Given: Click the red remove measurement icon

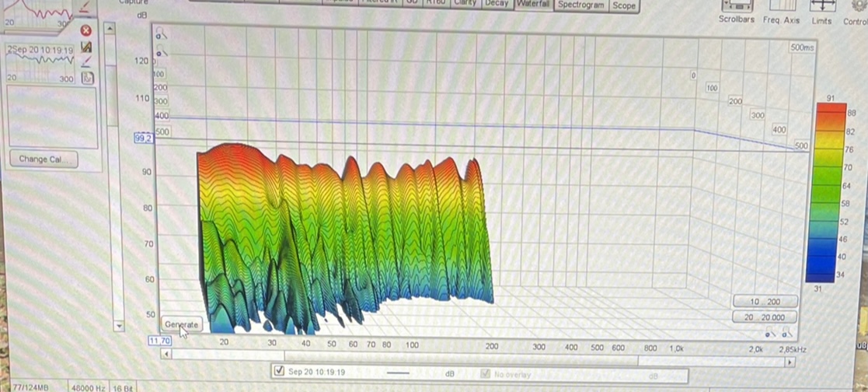Looking at the screenshot, I should [x=86, y=31].
